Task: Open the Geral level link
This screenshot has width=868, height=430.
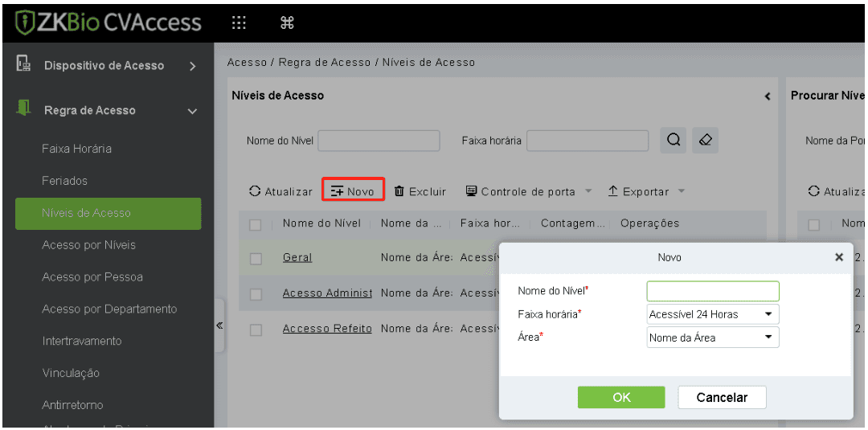Action: tap(297, 258)
